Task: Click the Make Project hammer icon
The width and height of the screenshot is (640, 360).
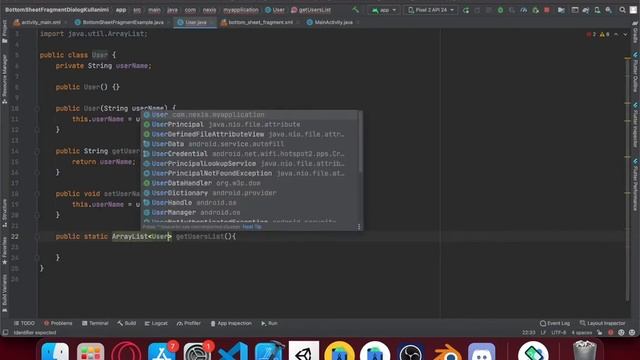Action: [356, 10]
